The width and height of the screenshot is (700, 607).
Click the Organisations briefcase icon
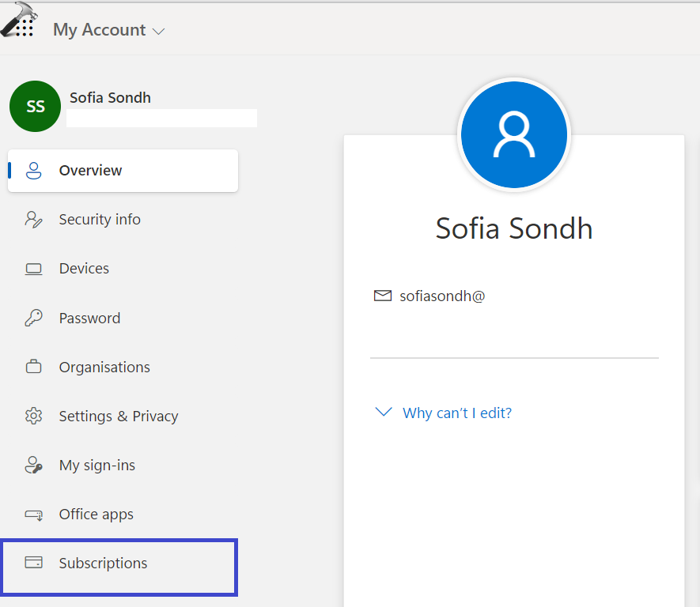tap(33, 368)
